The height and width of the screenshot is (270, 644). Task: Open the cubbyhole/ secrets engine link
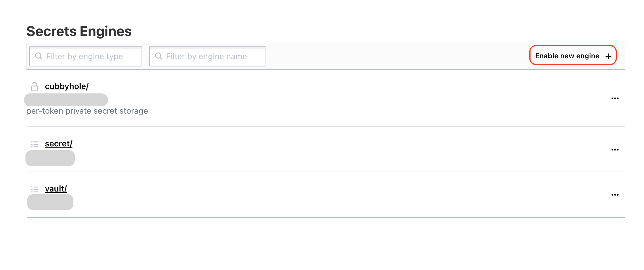point(67,86)
